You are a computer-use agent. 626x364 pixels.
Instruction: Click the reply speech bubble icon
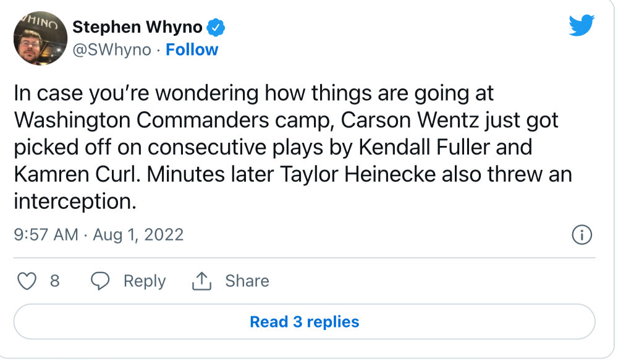[x=100, y=281]
